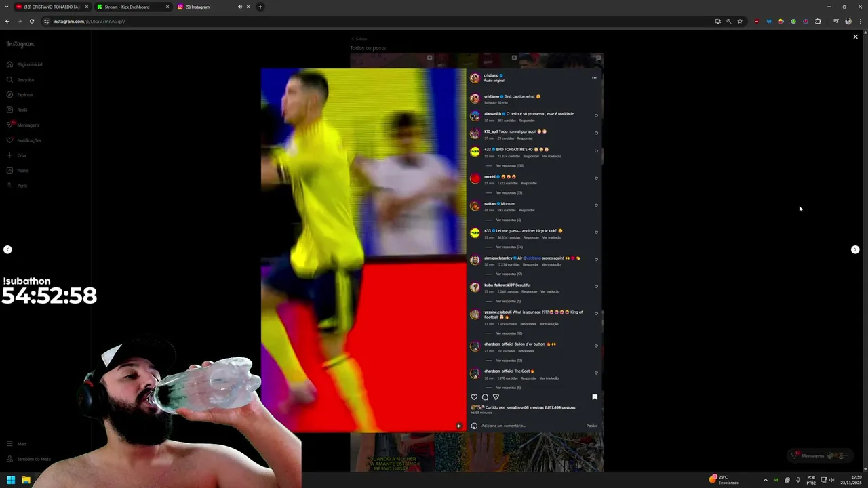Viewport: 868px width, 488px height.
Task: Close the post overlay with the X
Action: 855,37
